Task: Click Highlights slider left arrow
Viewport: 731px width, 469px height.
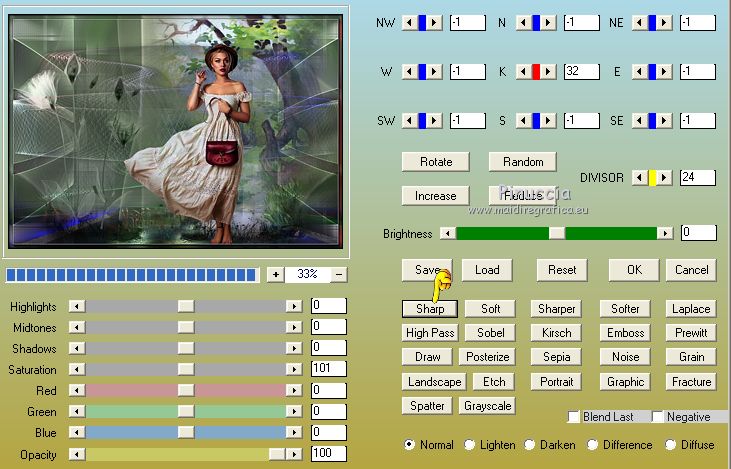Action: click(77, 306)
